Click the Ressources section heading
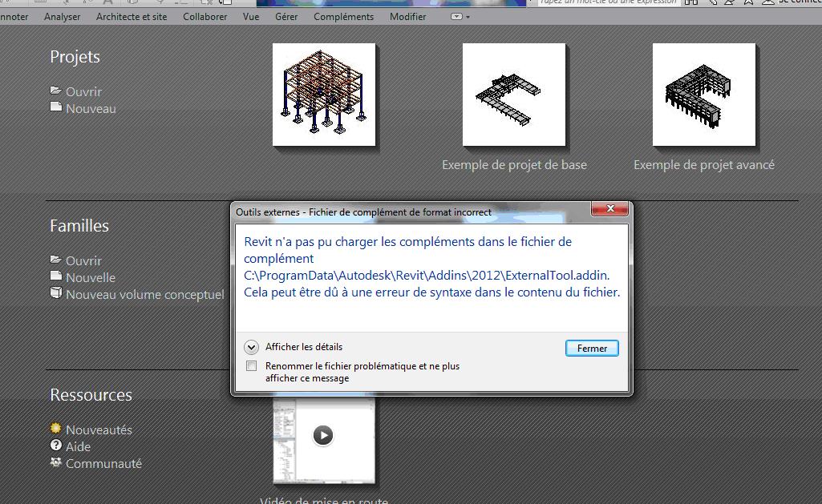 pyautogui.click(x=91, y=395)
